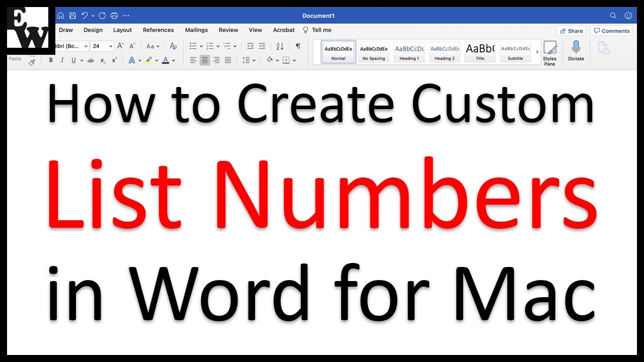Screen dimensions: 644x362
Task: Apply a multilevel list
Action: [x=227, y=46]
